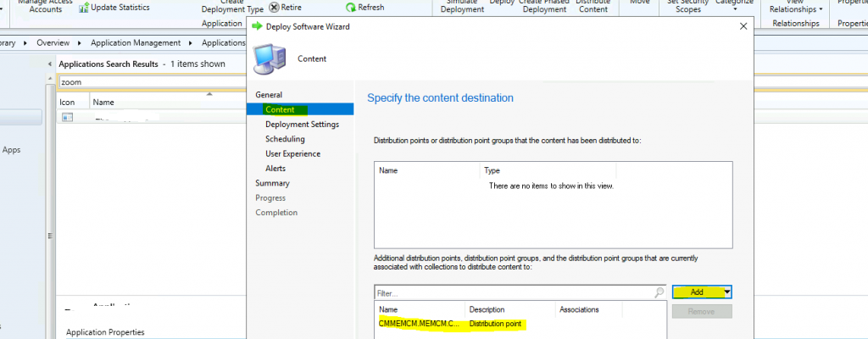Viewport: 868px width, 339px height.
Task: Click the applications search box containing zoom
Action: click(x=153, y=82)
